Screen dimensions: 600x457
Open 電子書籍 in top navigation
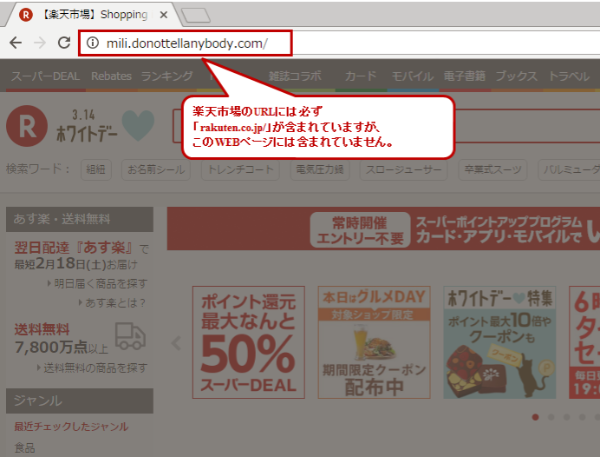tap(464, 76)
